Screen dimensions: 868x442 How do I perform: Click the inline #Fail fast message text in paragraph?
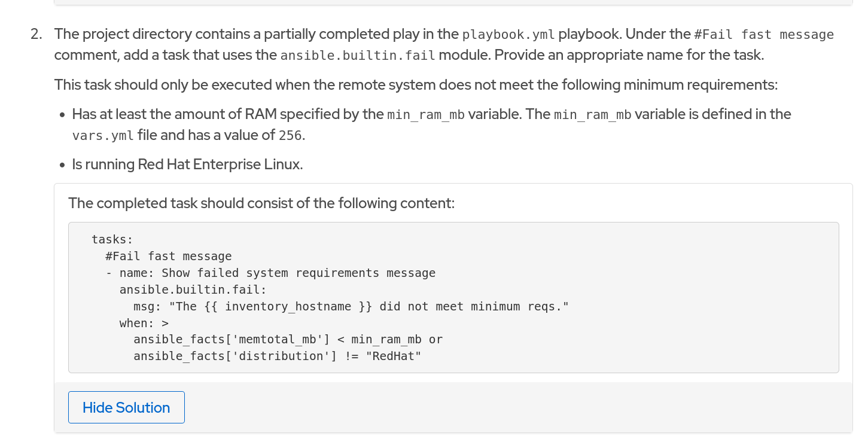pyautogui.click(x=764, y=35)
